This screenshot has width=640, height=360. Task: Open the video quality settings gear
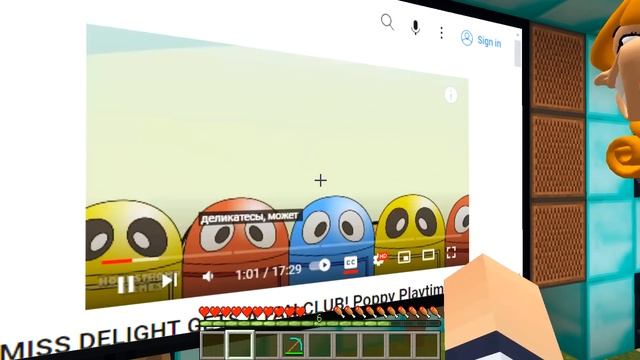click(379, 260)
